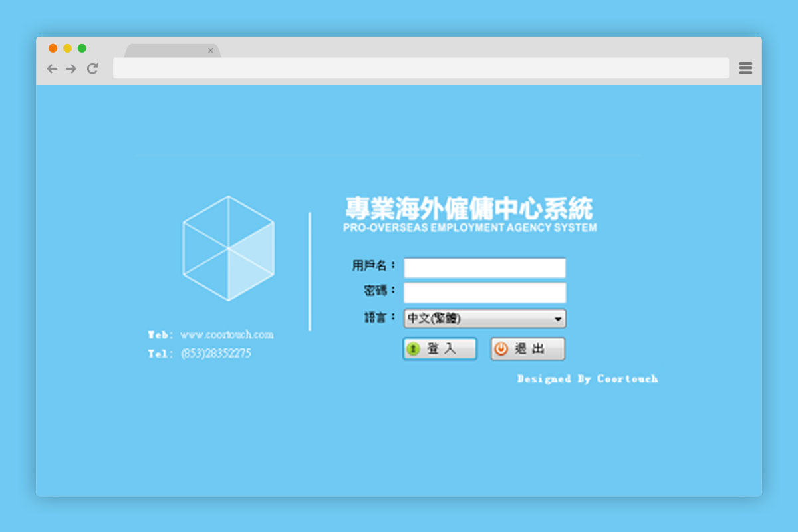798x532 pixels.
Task: Click the browser back arrow
Action: pyautogui.click(x=52, y=68)
